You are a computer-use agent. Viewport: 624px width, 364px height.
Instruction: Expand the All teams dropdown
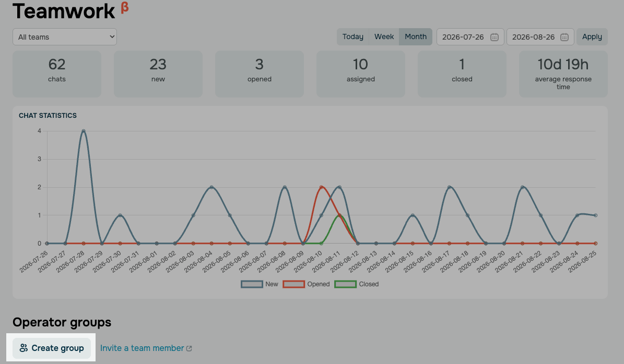pos(65,37)
